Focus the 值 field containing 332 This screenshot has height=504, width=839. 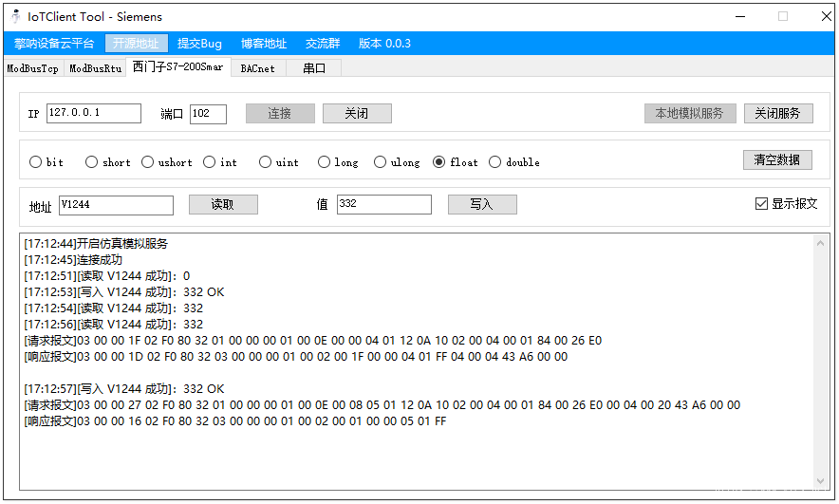click(x=384, y=204)
